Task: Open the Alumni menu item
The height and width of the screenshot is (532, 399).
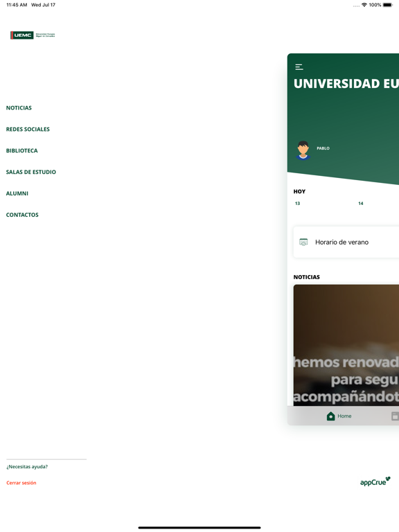Action: 17,193
